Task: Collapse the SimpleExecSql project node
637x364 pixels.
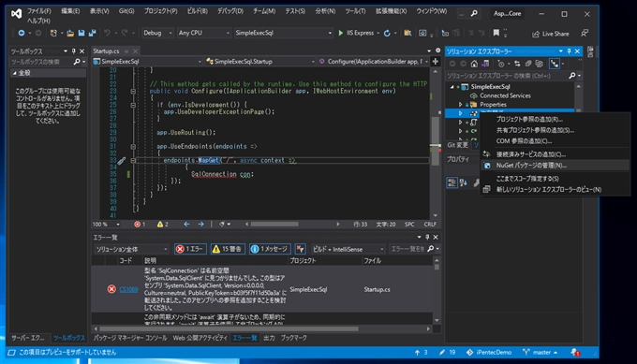Action: pyautogui.click(x=452, y=86)
